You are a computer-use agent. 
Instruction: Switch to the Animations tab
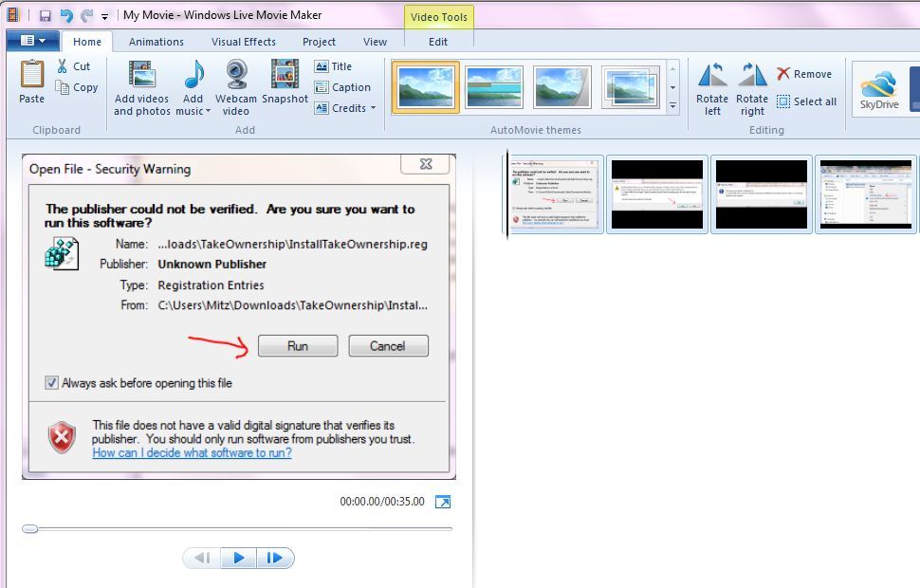(x=156, y=42)
